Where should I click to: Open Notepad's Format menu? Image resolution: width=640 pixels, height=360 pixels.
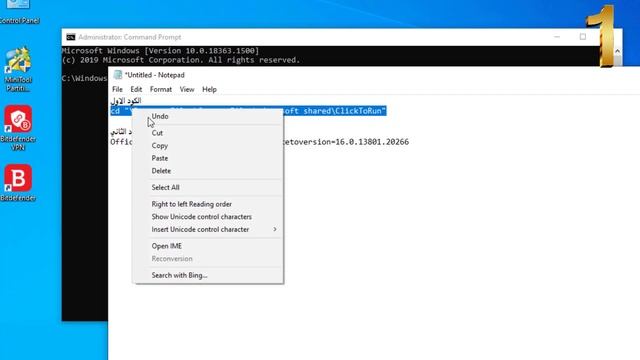[161, 89]
